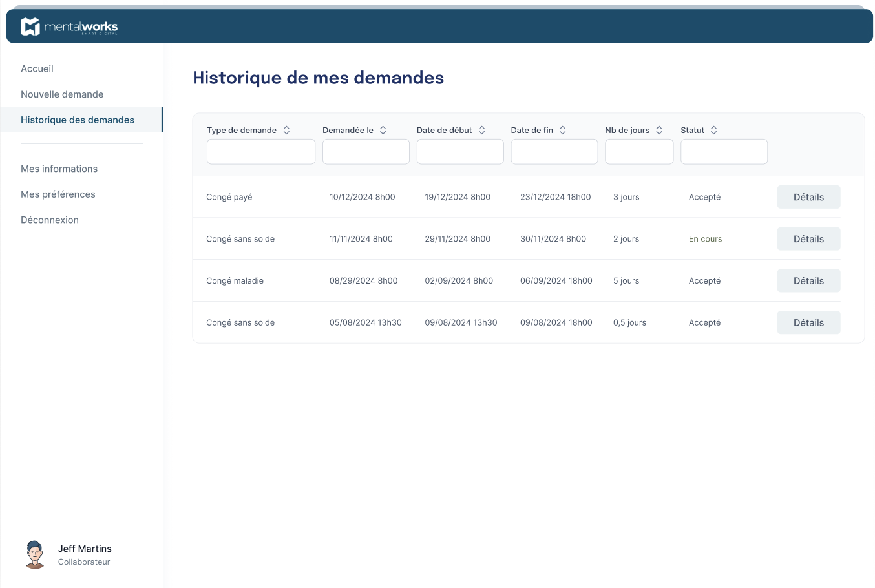The height and width of the screenshot is (588, 875).
Task: Open Détails for the En cours request
Action: 808,239
